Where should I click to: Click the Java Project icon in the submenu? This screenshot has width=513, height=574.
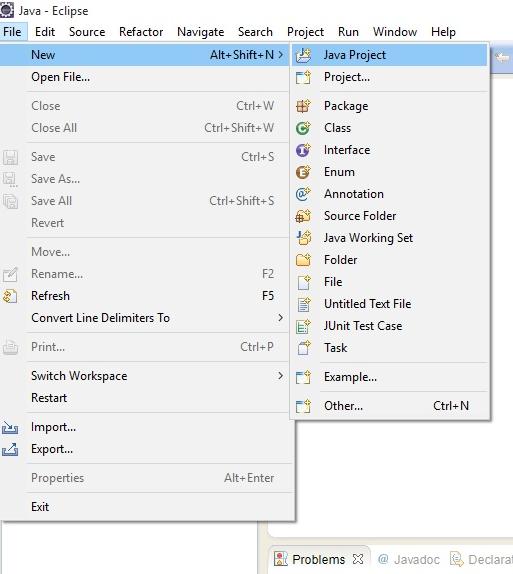click(303, 55)
